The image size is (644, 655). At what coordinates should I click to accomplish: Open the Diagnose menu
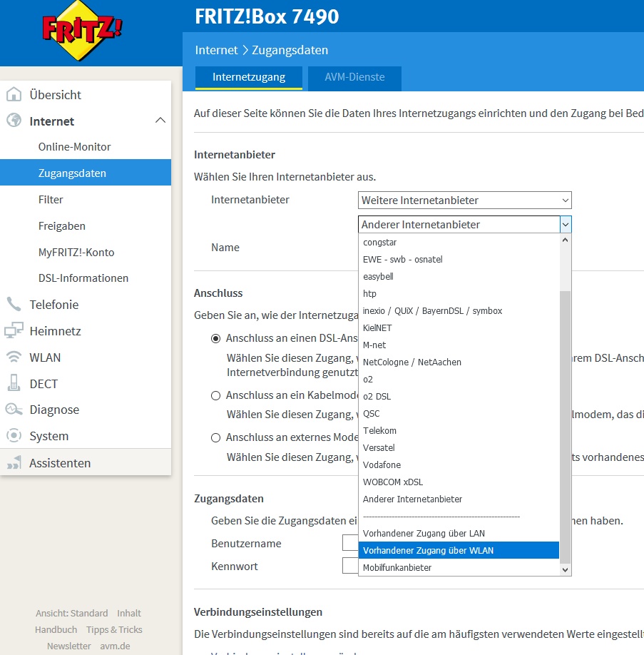tap(54, 410)
